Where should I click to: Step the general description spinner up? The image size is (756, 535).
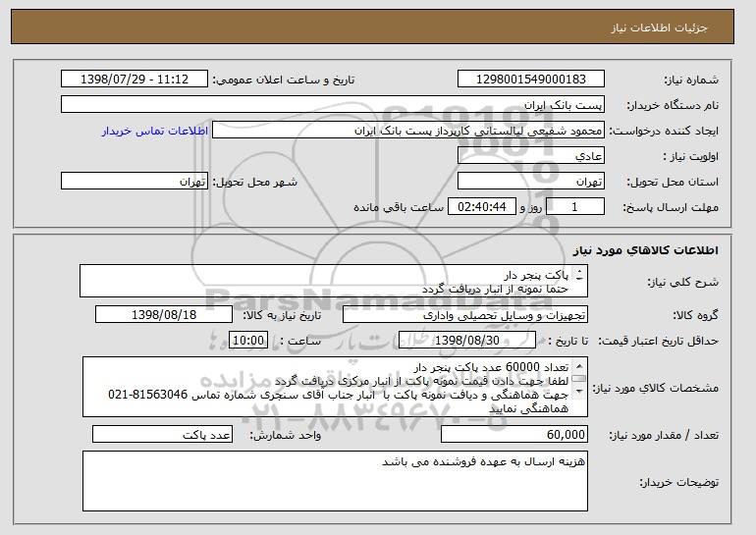coord(579,270)
